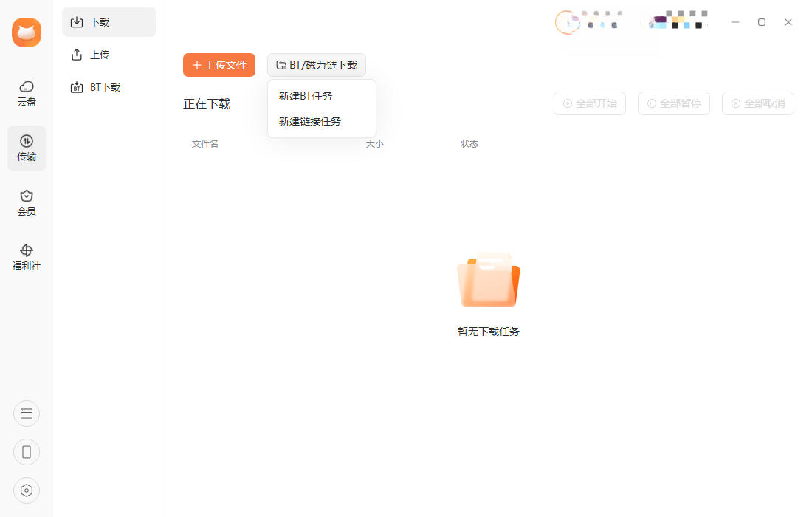Click the mobile phone icon in the sidebar
This screenshot has height=517, width=812.
point(27,452)
